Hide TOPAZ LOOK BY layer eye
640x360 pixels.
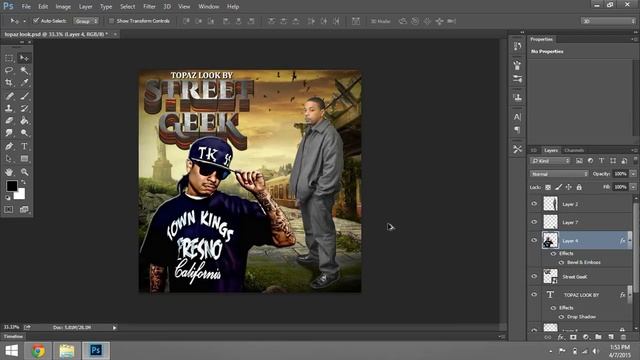pyautogui.click(x=534, y=294)
